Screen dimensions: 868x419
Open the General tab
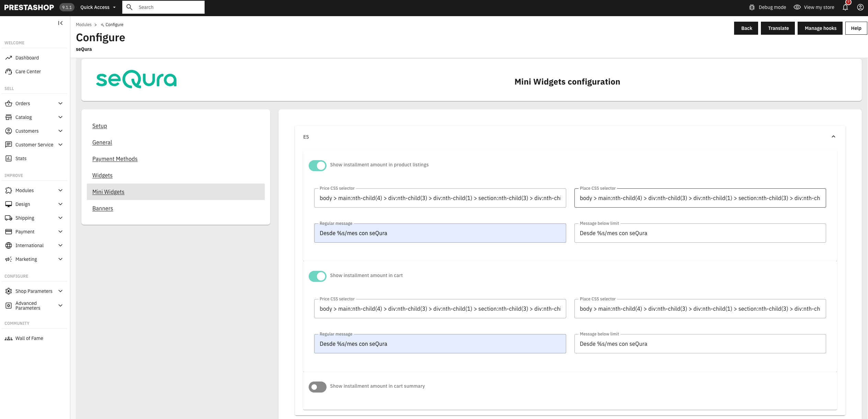(x=102, y=142)
